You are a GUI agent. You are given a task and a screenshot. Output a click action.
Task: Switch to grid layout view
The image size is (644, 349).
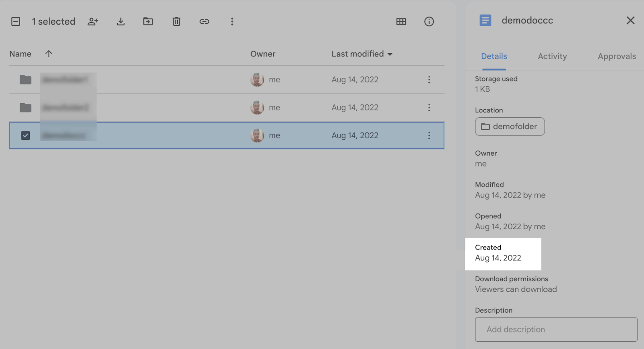(x=401, y=21)
